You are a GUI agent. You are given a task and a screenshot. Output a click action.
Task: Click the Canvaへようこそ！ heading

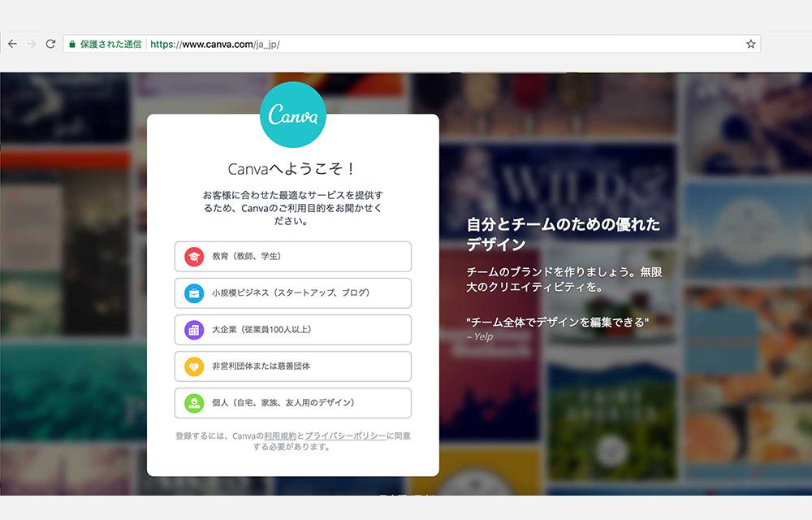coord(292,169)
